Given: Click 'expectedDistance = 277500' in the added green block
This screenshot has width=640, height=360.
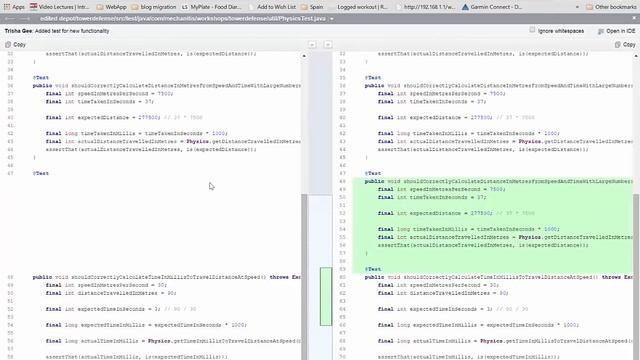Looking at the screenshot, I should [x=450, y=213].
